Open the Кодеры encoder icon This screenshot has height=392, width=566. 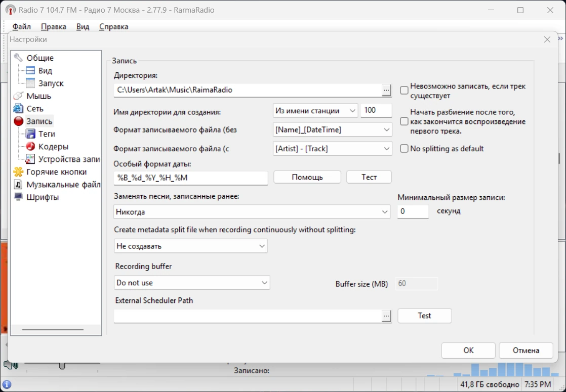tap(31, 146)
